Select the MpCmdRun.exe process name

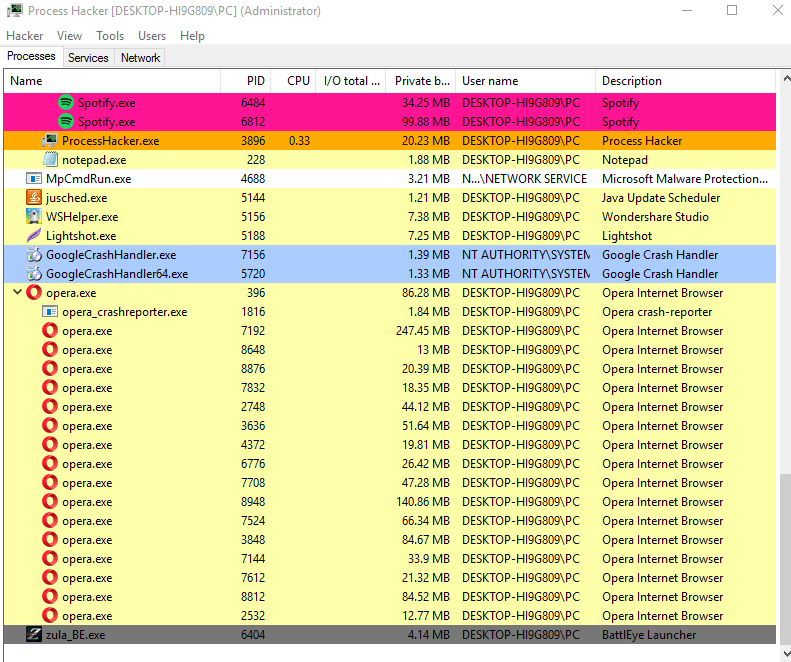88,179
